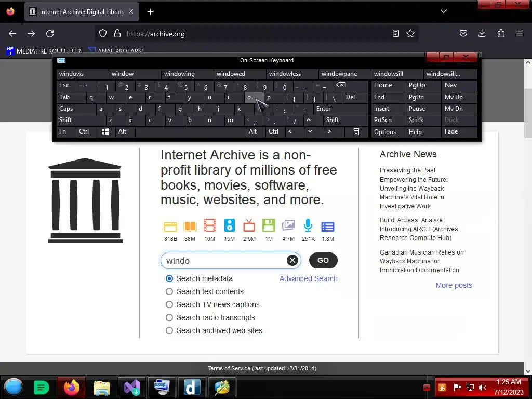Clear the search field with the X icon
The width and height of the screenshot is (532, 399).
[292, 260]
